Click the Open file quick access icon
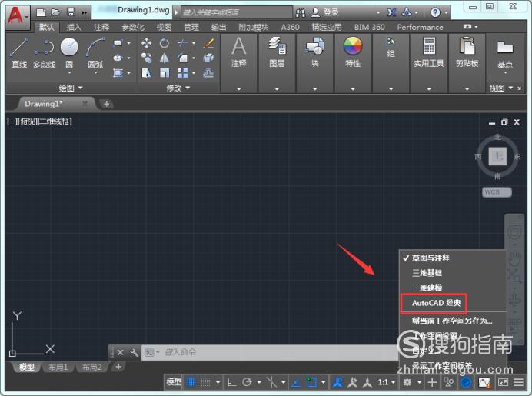The height and width of the screenshot is (396, 532). pos(55,12)
